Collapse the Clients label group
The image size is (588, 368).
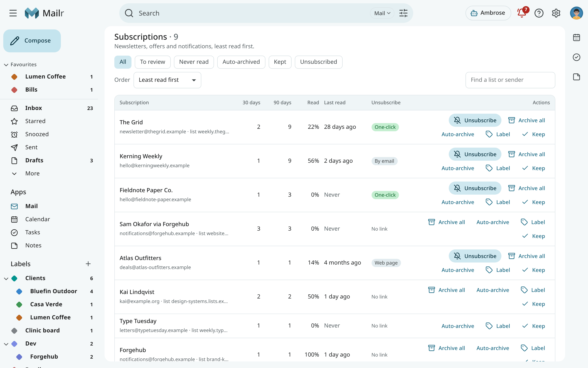[6, 278]
